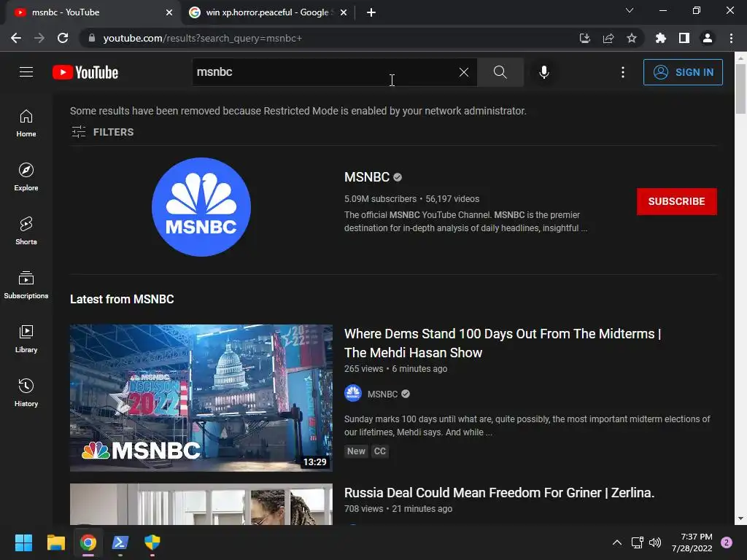This screenshot has width=747, height=560.
Task: Show hidden system tray icons
Action: pos(617,542)
